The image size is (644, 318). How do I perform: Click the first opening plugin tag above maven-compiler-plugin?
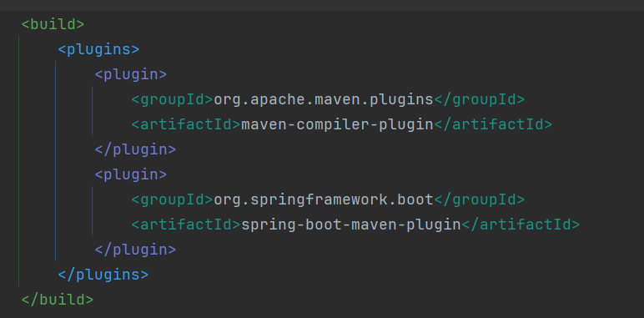click(131, 74)
